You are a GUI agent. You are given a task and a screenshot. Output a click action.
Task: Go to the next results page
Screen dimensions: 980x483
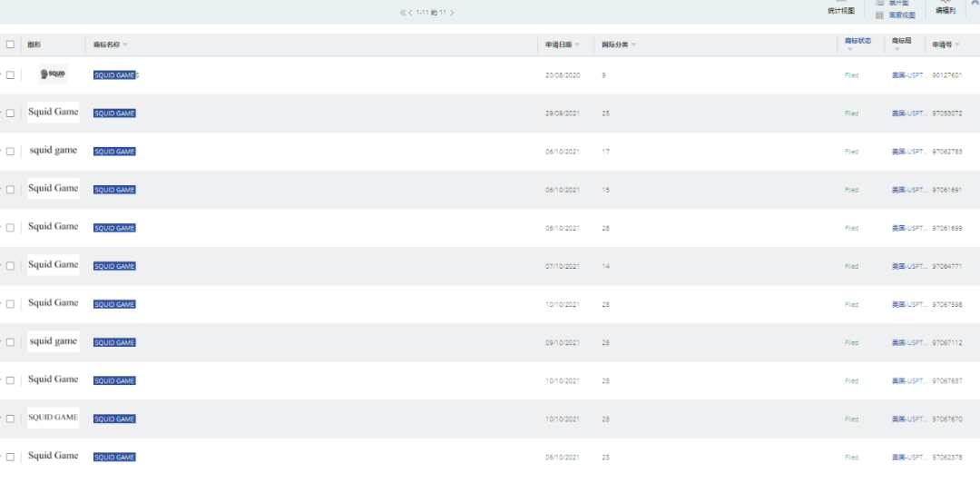pyautogui.click(x=452, y=13)
